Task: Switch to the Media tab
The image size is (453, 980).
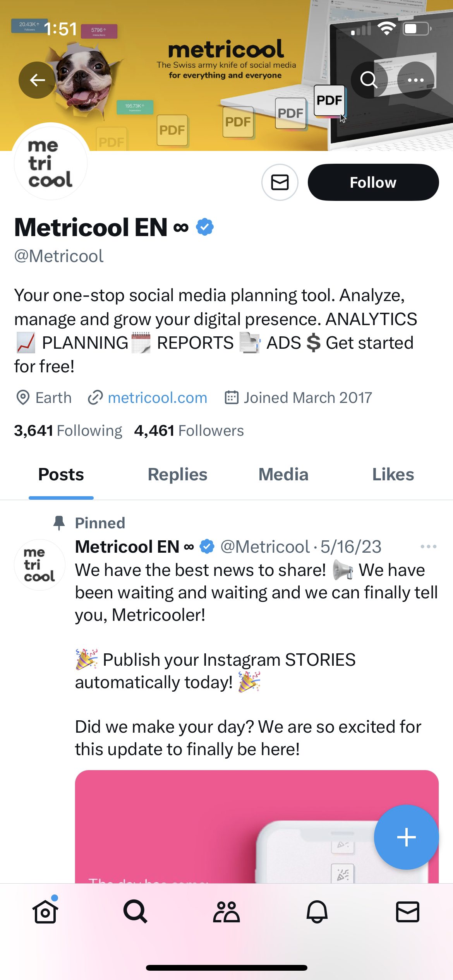Action: click(283, 475)
